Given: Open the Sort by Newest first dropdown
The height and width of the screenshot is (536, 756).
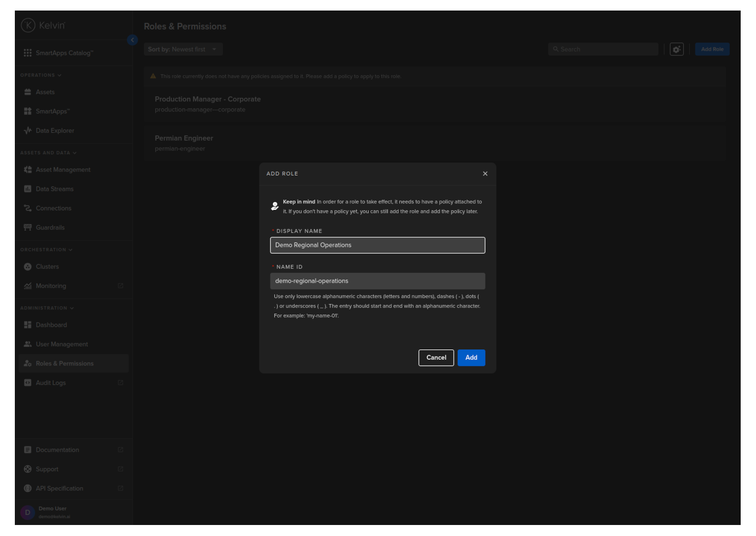Looking at the screenshot, I should tap(183, 49).
